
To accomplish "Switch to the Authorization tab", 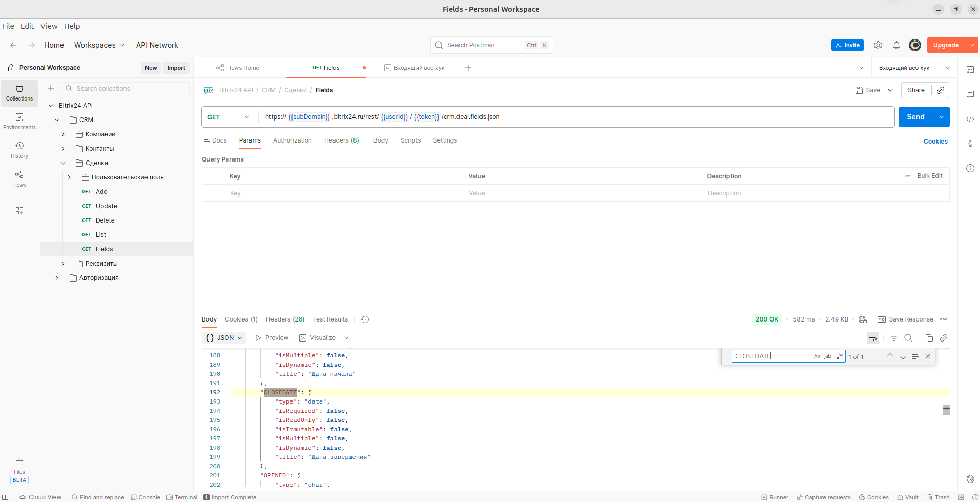I will [292, 140].
